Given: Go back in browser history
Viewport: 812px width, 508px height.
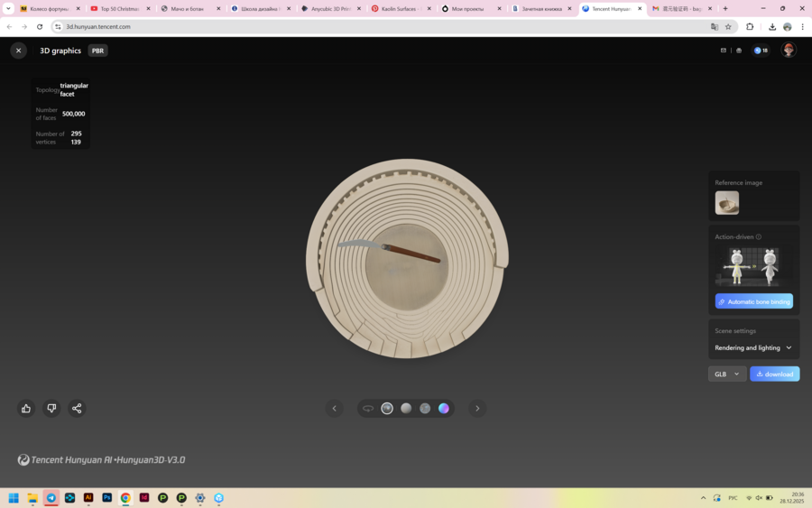Looking at the screenshot, I should pos(9,26).
